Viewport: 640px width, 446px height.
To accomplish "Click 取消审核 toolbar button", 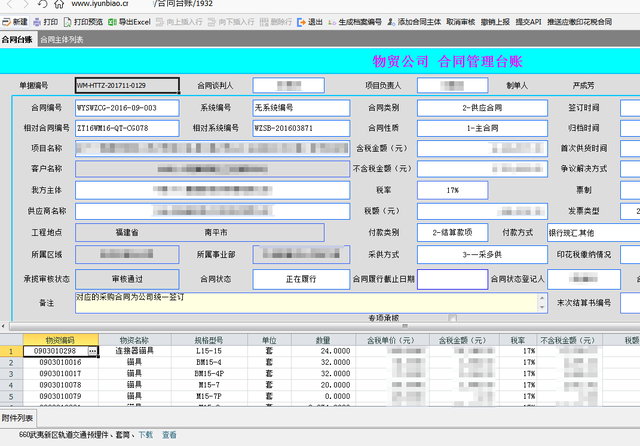I will (461, 21).
